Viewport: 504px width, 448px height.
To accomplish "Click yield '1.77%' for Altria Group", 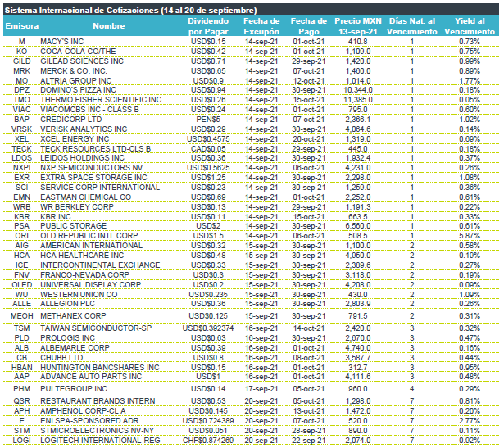I will (x=470, y=81).
